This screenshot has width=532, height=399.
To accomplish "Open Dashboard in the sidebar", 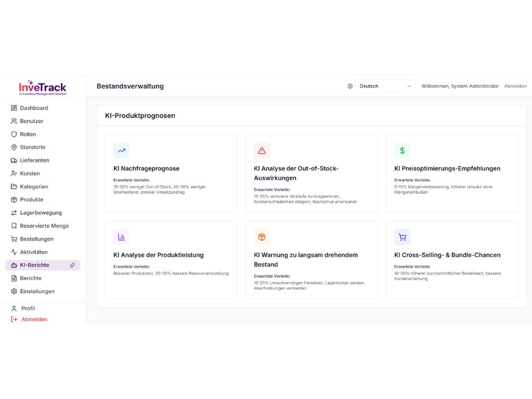I will [x=43, y=108].
